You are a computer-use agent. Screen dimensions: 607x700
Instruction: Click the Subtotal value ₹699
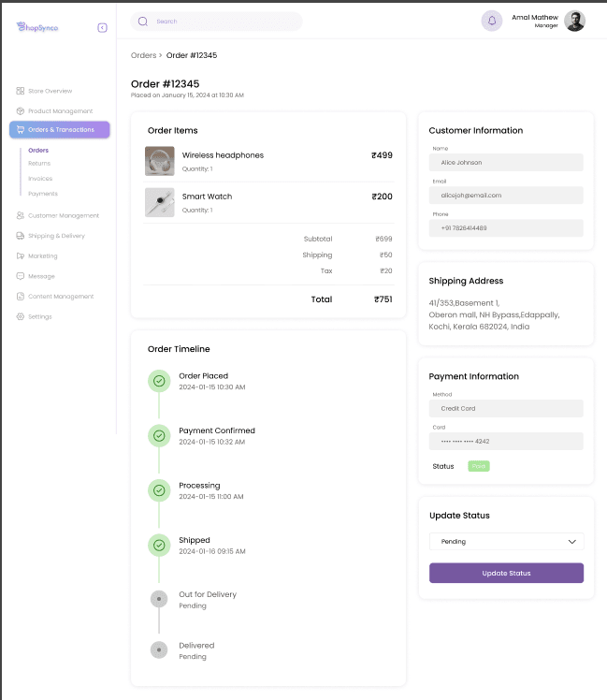tap(383, 239)
